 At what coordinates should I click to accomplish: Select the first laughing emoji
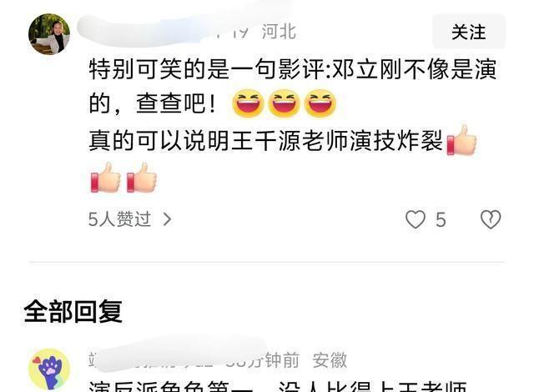[248, 103]
